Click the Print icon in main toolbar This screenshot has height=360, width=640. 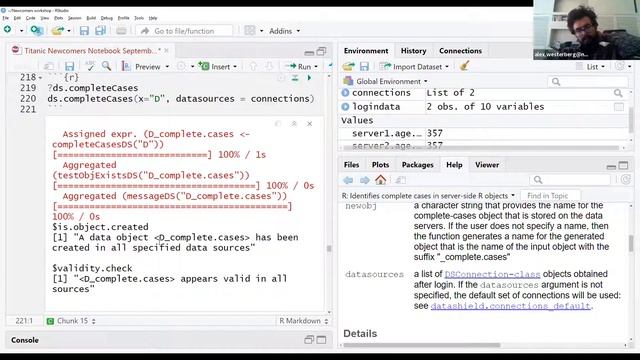coord(121,31)
